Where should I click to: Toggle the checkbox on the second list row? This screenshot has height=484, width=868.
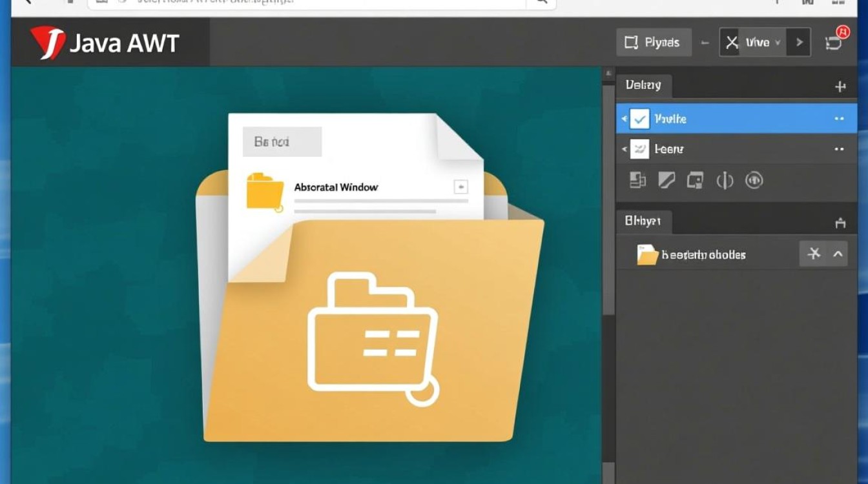[639, 149]
